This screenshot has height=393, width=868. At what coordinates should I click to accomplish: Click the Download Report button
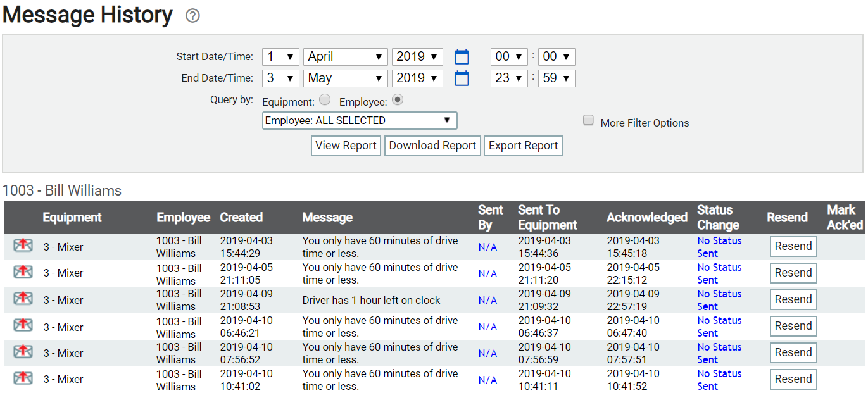432,146
